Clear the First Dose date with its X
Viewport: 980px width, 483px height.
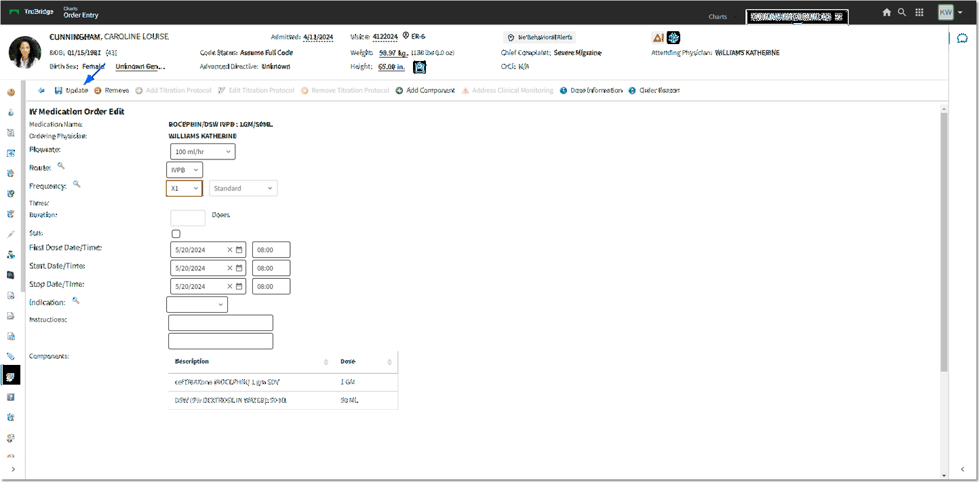pyautogui.click(x=230, y=250)
